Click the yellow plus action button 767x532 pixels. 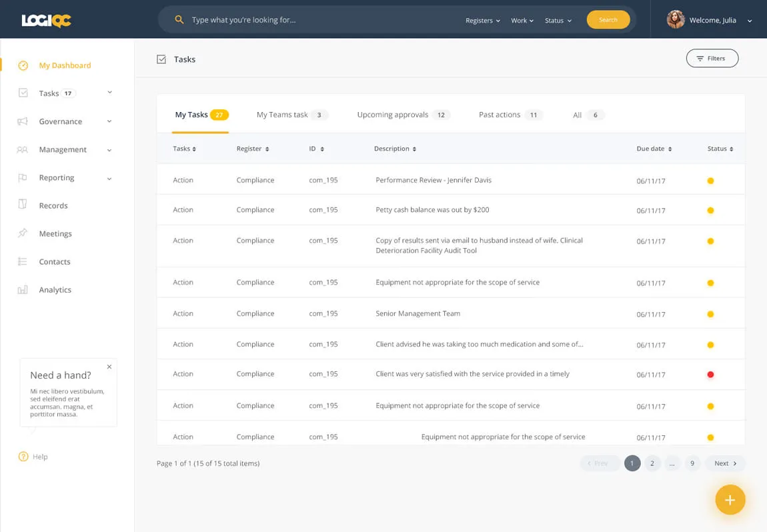730,499
